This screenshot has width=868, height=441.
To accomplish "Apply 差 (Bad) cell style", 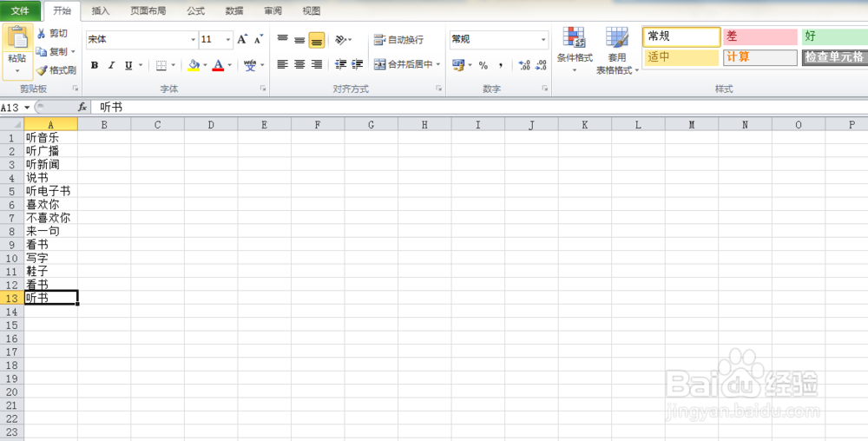I will click(x=759, y=37).
